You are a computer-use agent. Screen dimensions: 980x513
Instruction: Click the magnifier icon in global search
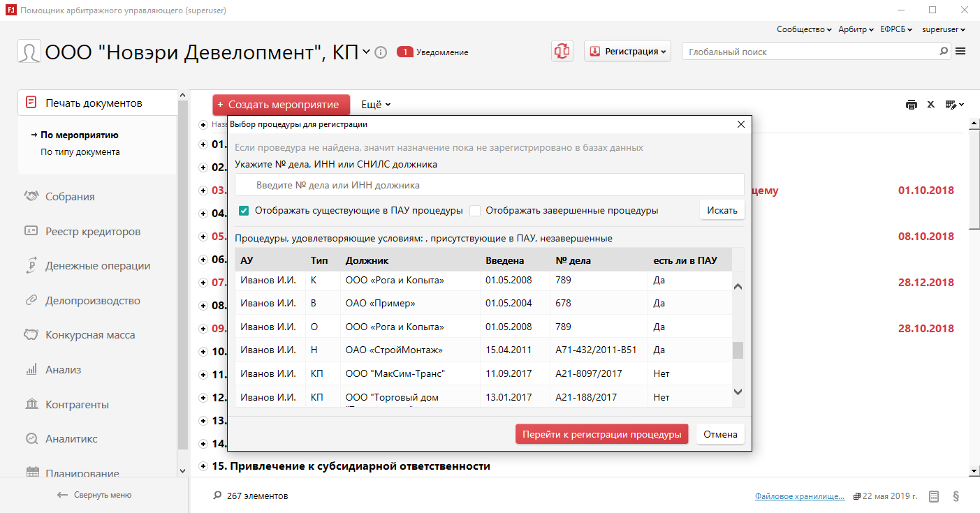click(x=944, y=52)
